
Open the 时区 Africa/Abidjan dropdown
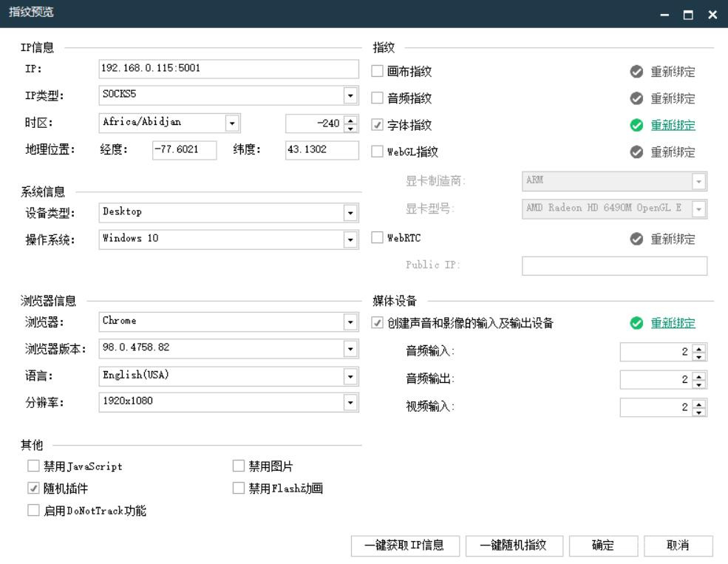click(x=232, y=123)
